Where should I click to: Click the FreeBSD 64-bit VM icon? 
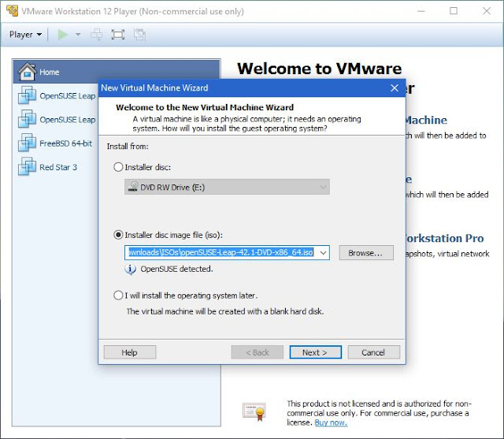(x=27, y=143)
